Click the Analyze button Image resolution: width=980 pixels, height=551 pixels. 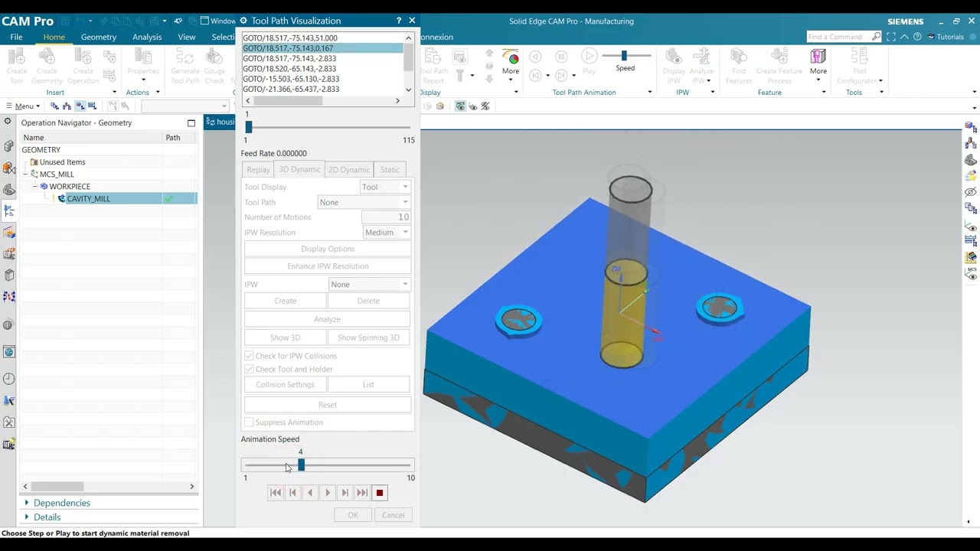328,319
